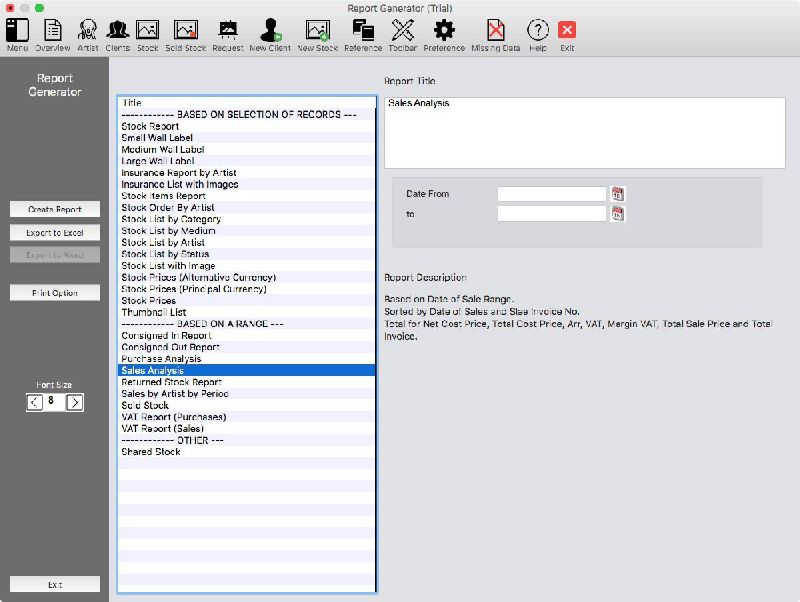
Task: Select Purchase Analysis report
Action: 246,359
